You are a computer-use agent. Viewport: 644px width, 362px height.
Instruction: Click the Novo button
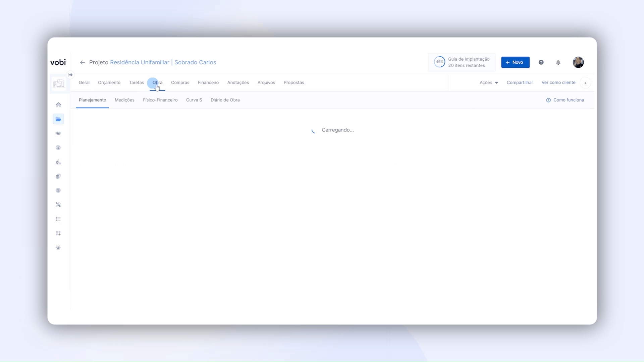[x=515, y=62]
